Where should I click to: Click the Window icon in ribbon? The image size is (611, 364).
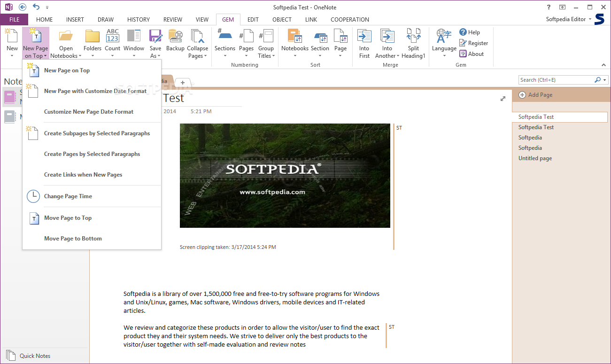coord(134,37)
